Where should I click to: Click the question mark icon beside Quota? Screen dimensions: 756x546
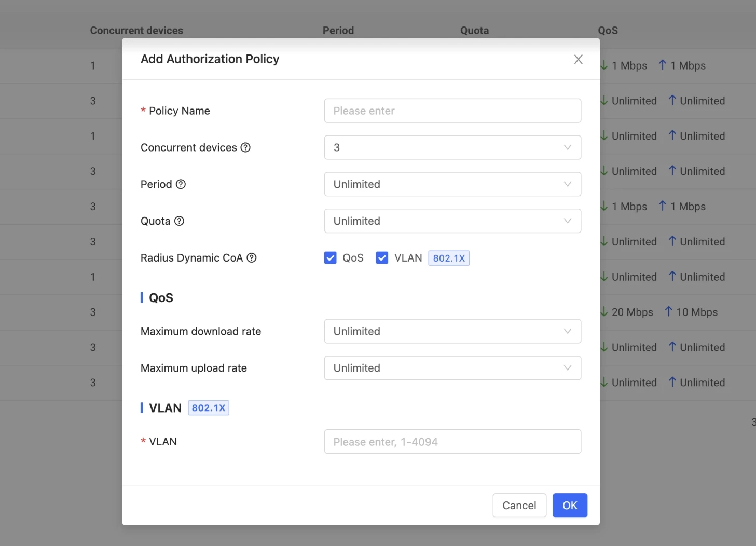coord(179,221)
